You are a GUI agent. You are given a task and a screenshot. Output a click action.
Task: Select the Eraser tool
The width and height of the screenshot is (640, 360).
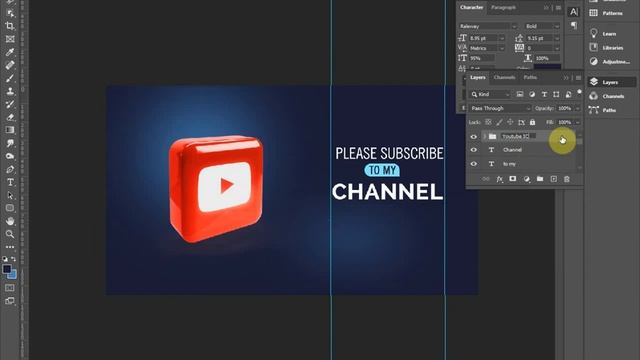coord(10,117)
